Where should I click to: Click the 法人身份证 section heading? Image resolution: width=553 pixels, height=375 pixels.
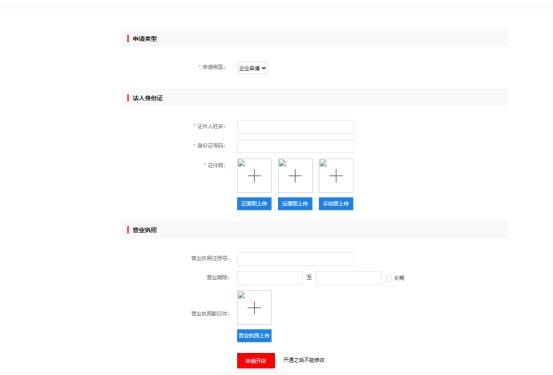point(148,98)
